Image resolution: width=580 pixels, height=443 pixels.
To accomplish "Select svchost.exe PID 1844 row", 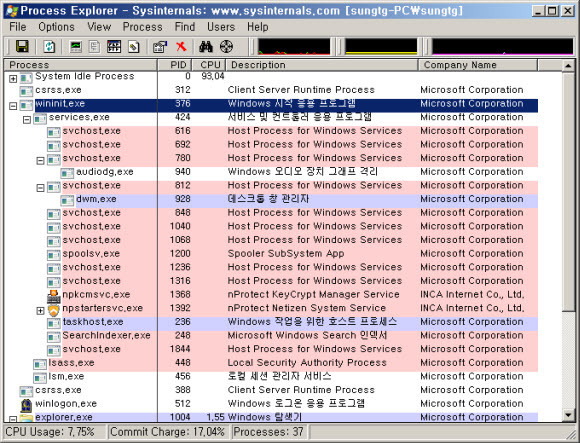I will 292,351.
